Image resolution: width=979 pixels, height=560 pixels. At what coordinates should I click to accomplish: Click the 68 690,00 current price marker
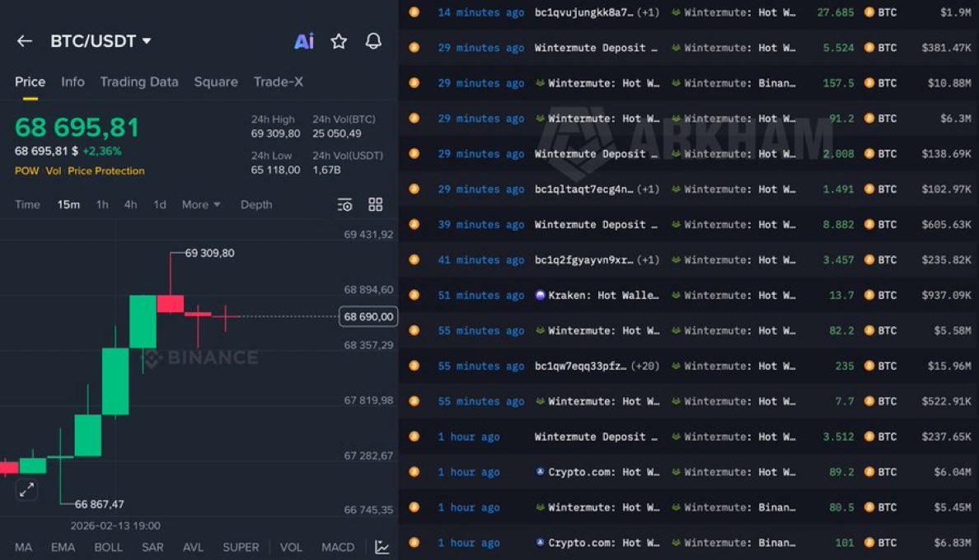point(368,317)
